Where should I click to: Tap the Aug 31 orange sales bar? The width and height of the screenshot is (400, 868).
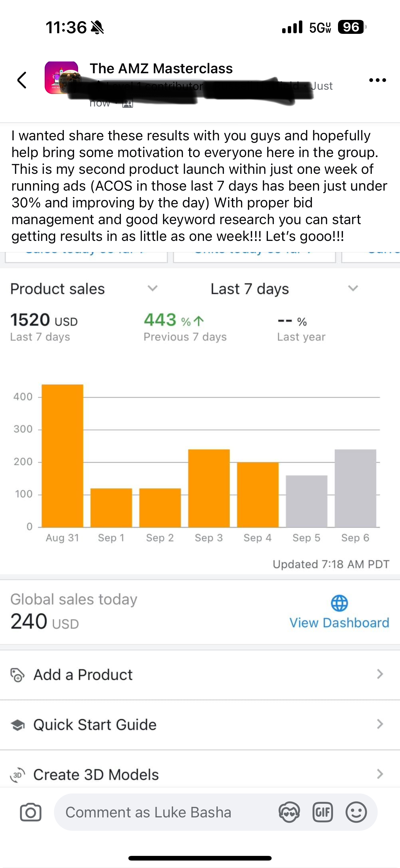62,455
